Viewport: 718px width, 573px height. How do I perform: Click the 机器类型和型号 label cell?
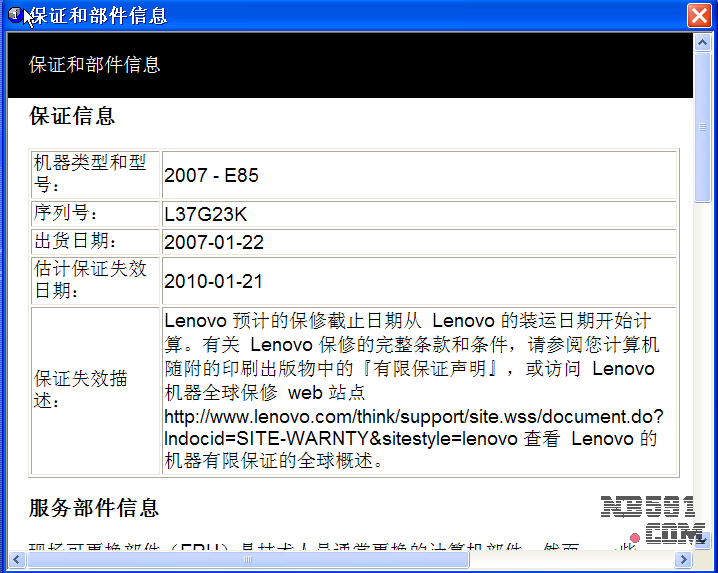(x=95, y=174)
